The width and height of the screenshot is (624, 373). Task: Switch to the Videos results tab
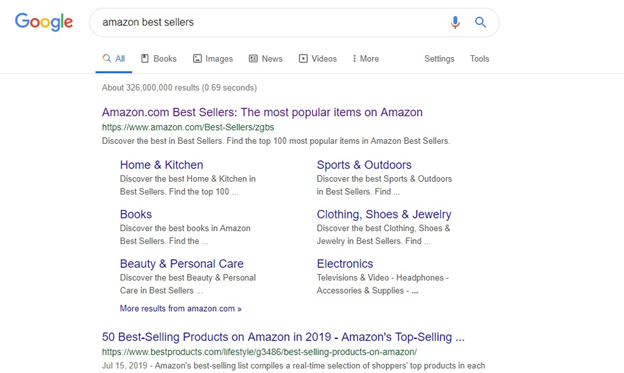tap(318, 59)
